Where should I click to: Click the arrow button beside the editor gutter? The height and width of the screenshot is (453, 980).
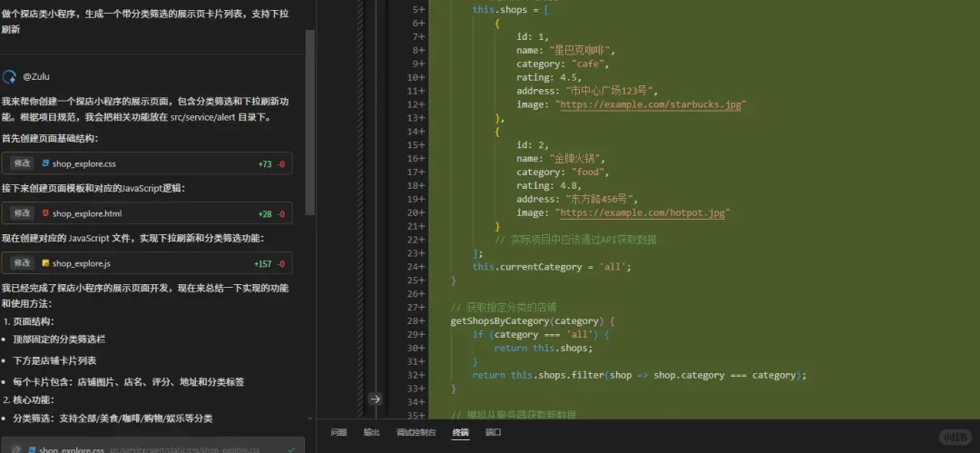click(x=375, y=399)
